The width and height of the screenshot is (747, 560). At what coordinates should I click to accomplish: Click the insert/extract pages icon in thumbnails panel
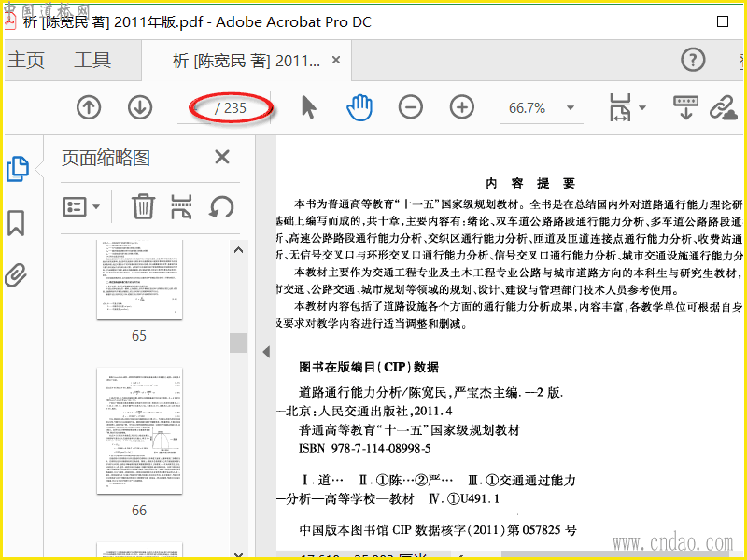pos(181,206)
